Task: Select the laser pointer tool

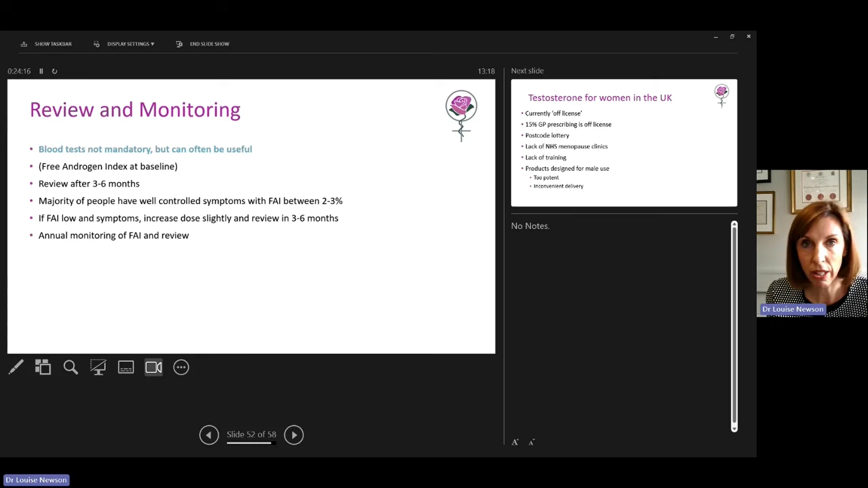Action: click(15, 367)
